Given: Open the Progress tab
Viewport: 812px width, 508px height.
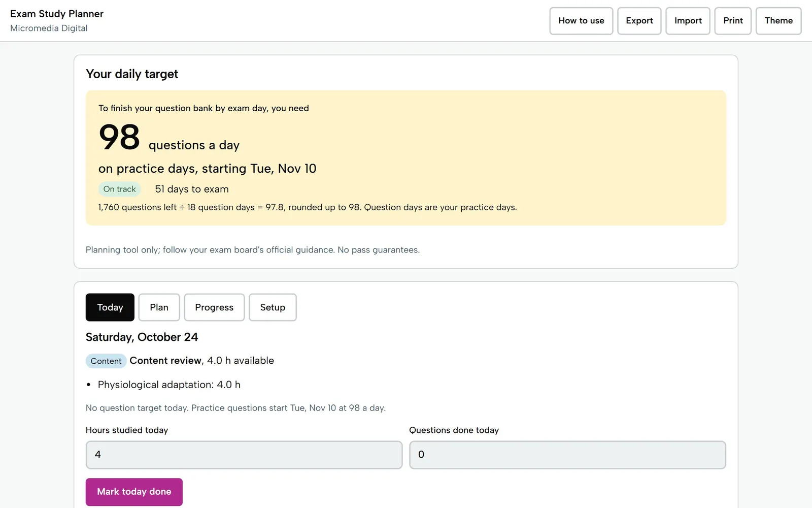Looking at the screenshot, I should tap(214, 307).
